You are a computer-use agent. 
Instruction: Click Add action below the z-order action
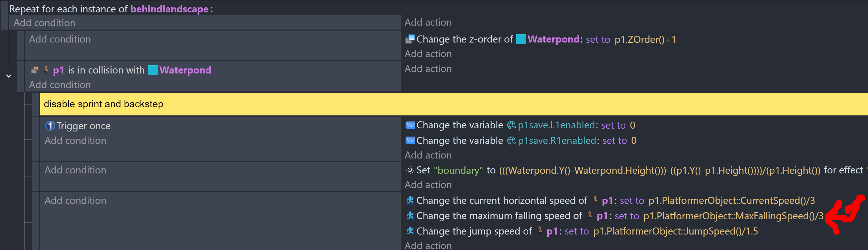pos(428,54)
